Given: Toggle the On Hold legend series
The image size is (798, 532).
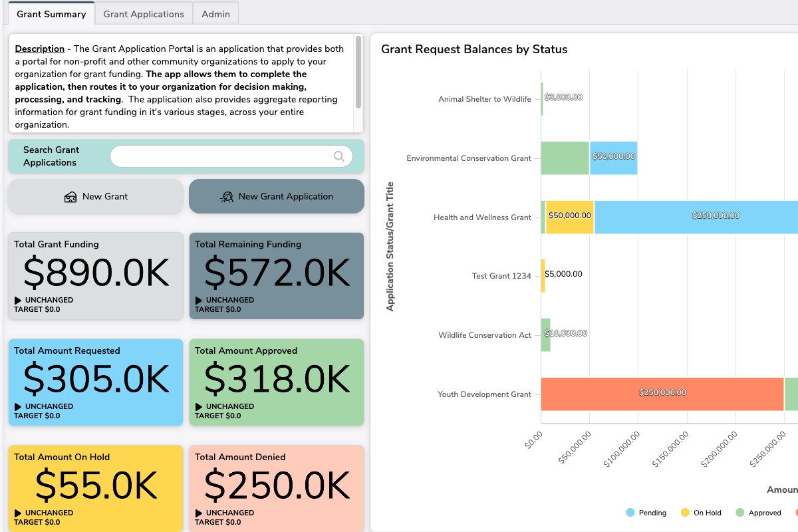Looking at the screenshot, I should click(x=700, y=513).
